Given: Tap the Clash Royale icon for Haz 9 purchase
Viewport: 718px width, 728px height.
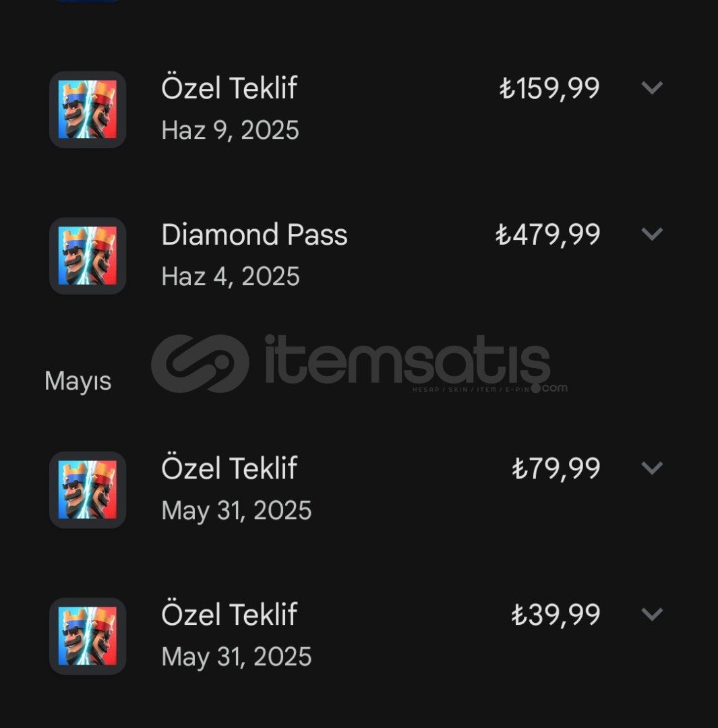Looking at the screenshot, I should point(88,110).
